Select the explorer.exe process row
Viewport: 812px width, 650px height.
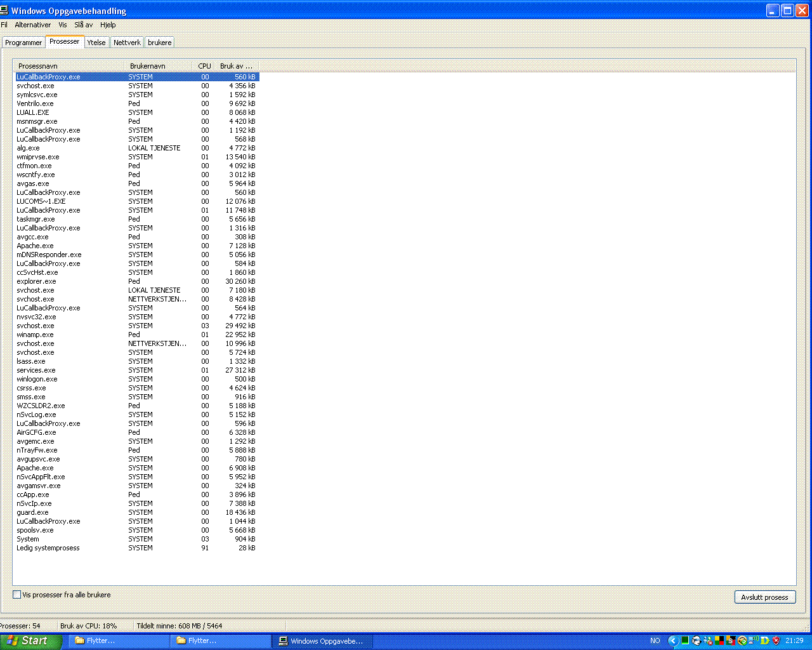pyautogui.click(x=137, y=281)
